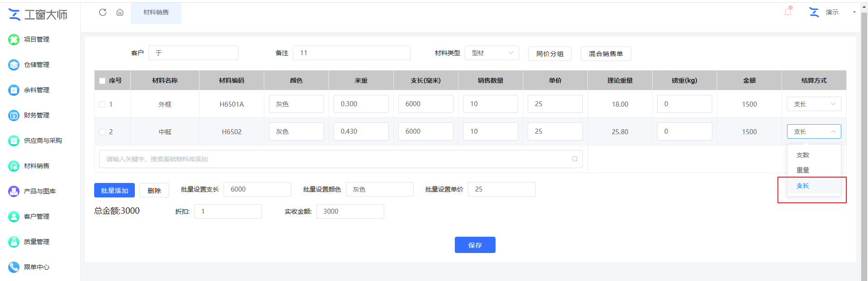Click the home icon in top bar
Screen dimensions: 868x281
pyautogui.click(x=120, y=12)
